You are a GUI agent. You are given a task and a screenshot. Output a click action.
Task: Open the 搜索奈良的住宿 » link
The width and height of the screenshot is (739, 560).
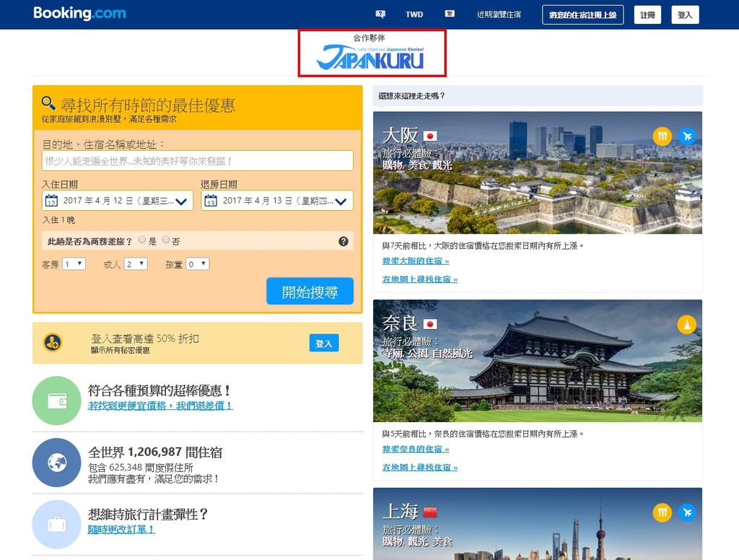[x=416, y=449]
